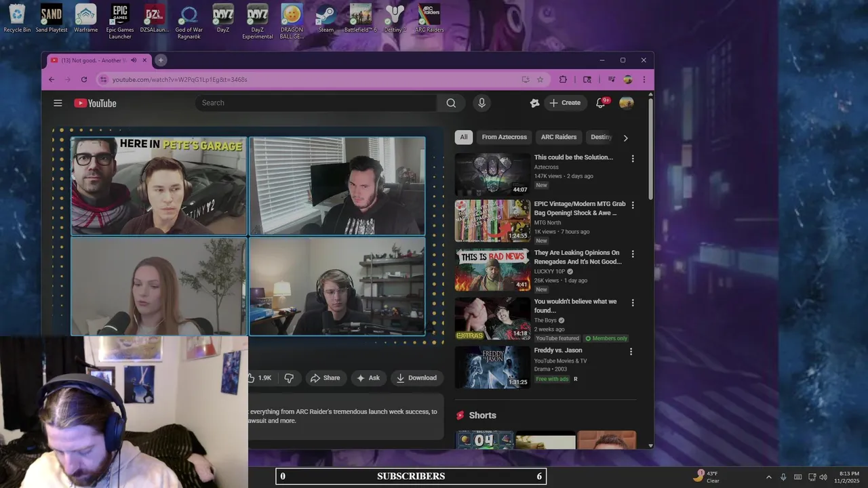Viewport: 868px width, 488px height.
Task: Open the video player showing Pete's Garage
Action: coord(248,236)
